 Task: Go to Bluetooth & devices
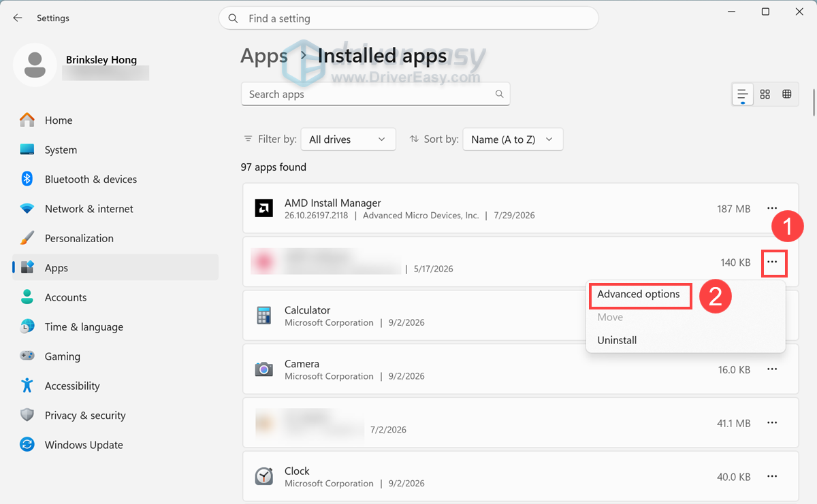(115, 180)
